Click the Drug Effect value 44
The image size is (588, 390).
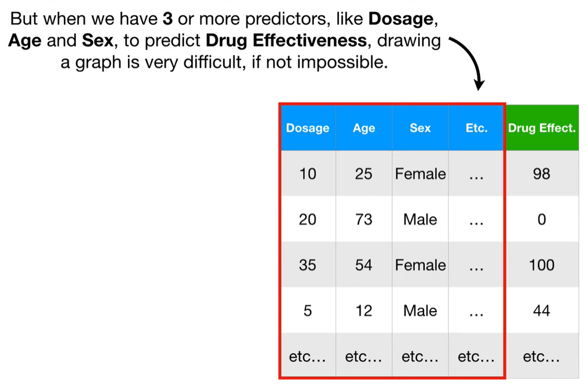[x=542, y=310]
